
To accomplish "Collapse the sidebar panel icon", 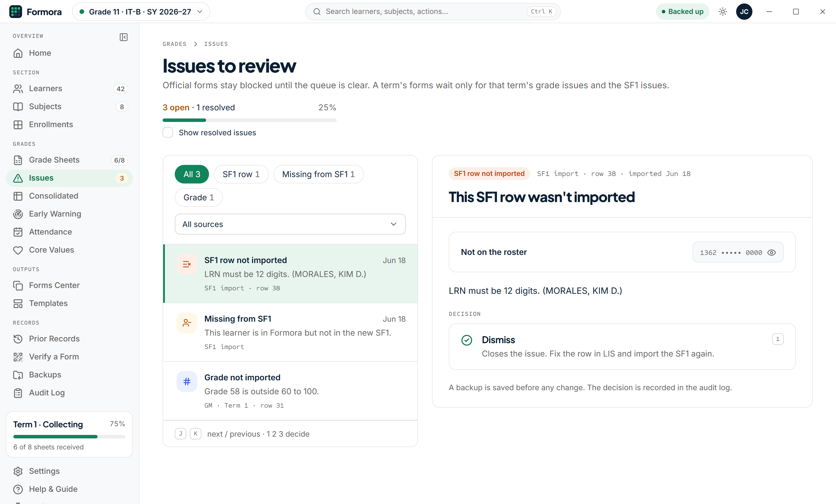I will point(123,37).
